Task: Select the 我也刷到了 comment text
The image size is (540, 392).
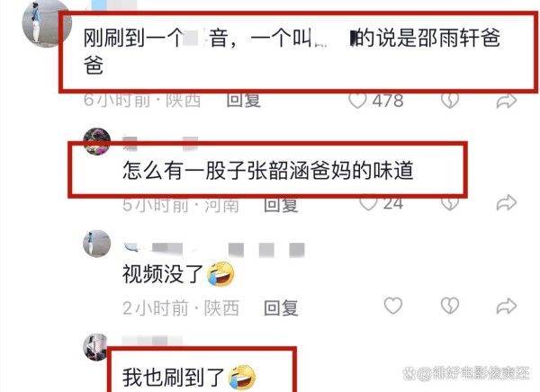Action: click(x=173, y=378)
